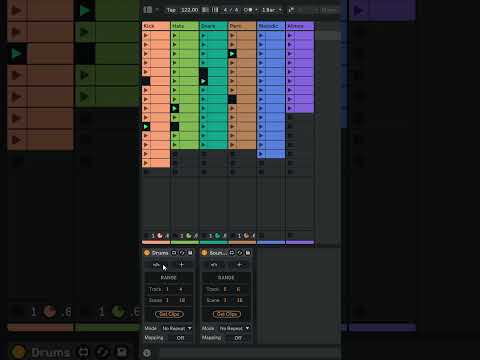Click the plus icon in Drums device
Screen dimensions: 480x360
point(182,265)
